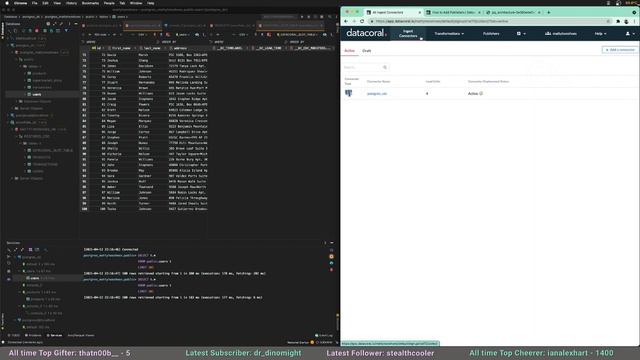Click the red stop icon in Database toolbar
This screenshot has width=640, height=360.
(37, 31)
